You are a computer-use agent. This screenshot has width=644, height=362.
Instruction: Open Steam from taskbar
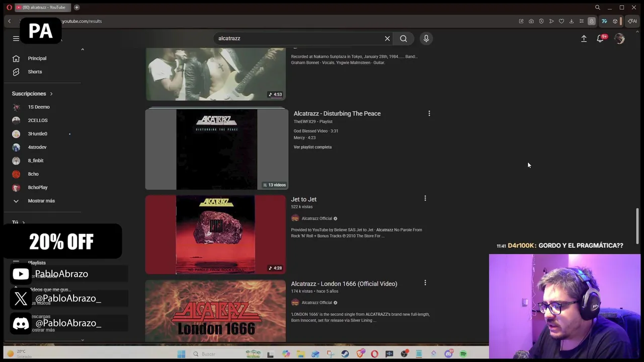[345, 354]
